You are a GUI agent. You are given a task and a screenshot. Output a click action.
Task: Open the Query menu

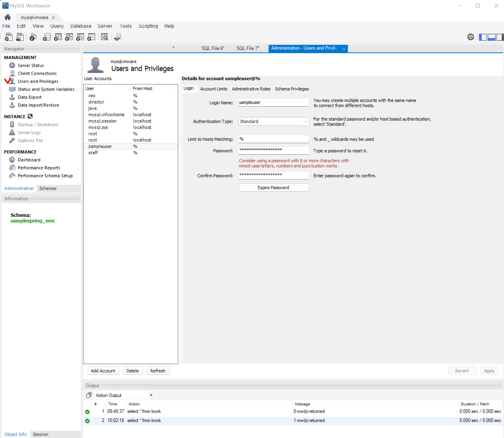coord(57,26)
